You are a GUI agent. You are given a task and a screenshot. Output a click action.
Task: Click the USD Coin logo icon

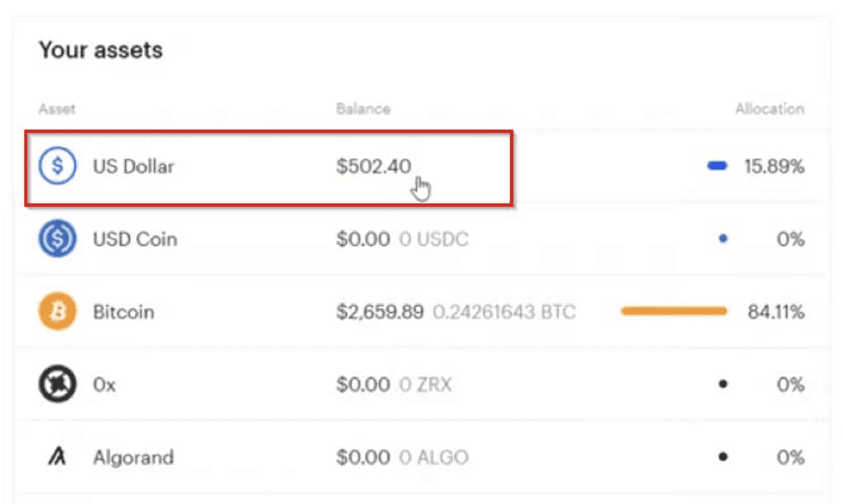pyautogui.click(x=57, y=238)
